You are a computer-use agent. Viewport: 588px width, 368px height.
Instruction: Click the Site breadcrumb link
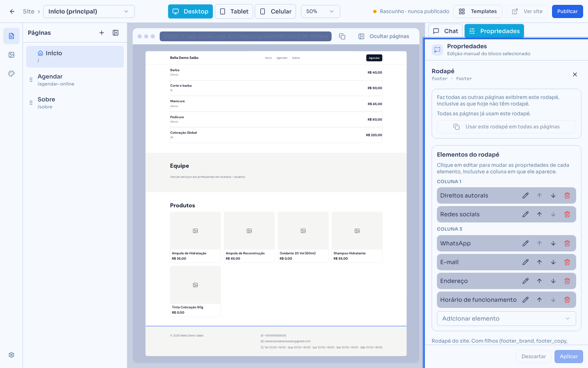pos(29,11)
